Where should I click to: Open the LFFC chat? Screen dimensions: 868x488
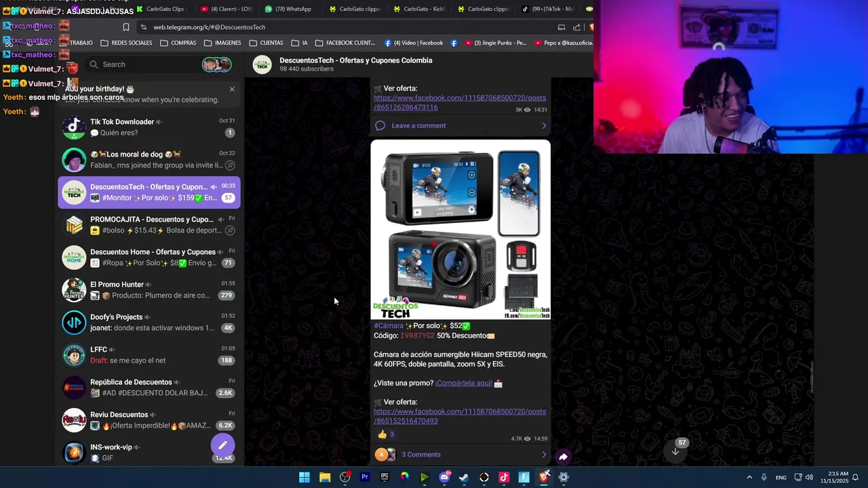149,355
